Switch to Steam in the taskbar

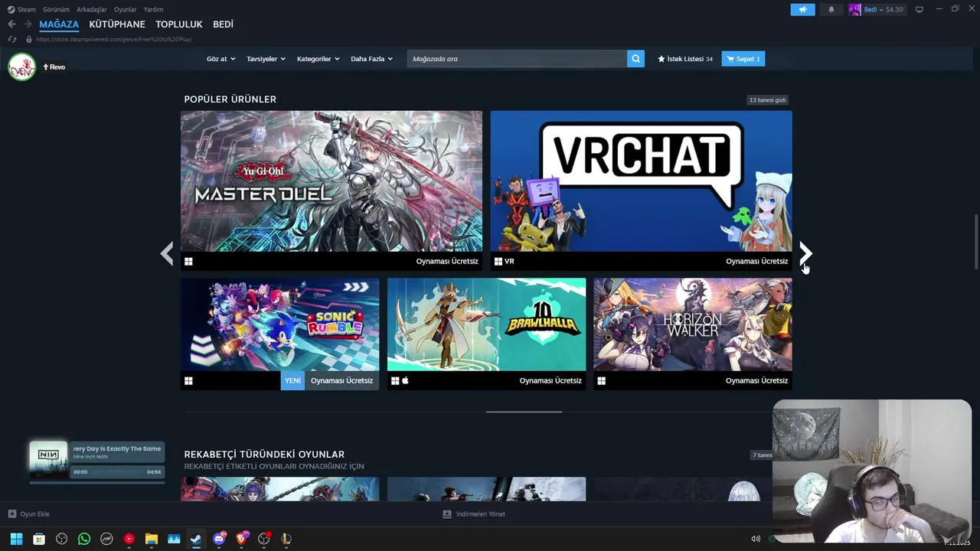[x=196, y=539]
